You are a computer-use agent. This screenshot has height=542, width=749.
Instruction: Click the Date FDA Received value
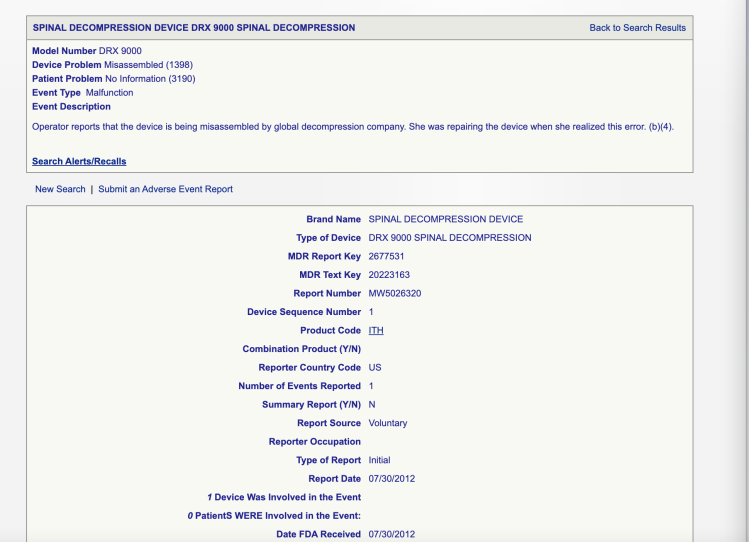point(392,534)
